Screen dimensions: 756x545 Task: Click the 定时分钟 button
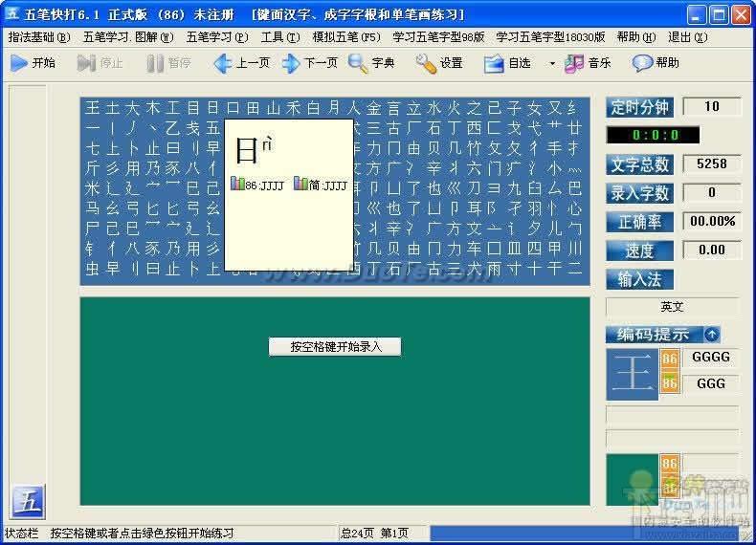(639, 107)
